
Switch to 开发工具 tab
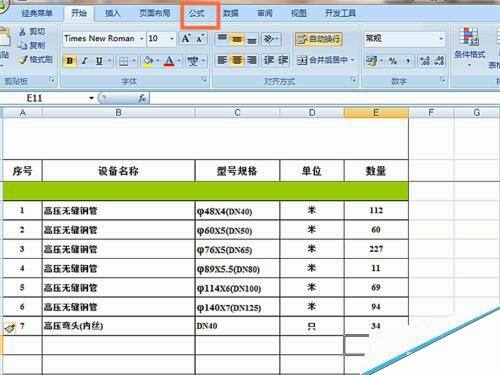click(340, 13)
